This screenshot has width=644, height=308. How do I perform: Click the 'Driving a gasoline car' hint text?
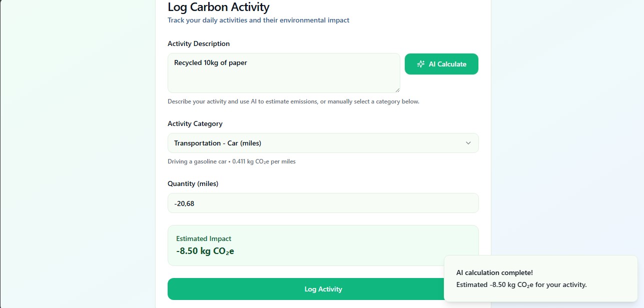coord(231,161)
